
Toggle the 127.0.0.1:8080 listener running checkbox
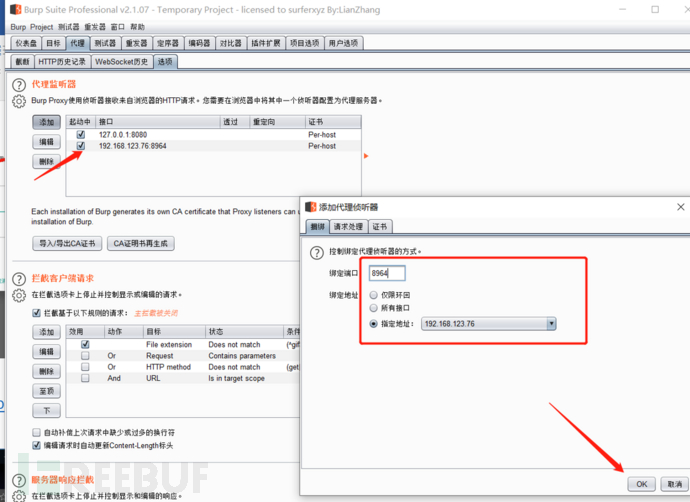click(81, 135)
